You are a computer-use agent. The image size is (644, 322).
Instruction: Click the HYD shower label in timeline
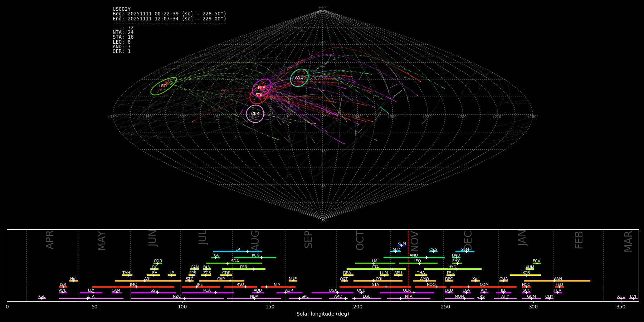(x=453, y=267)
